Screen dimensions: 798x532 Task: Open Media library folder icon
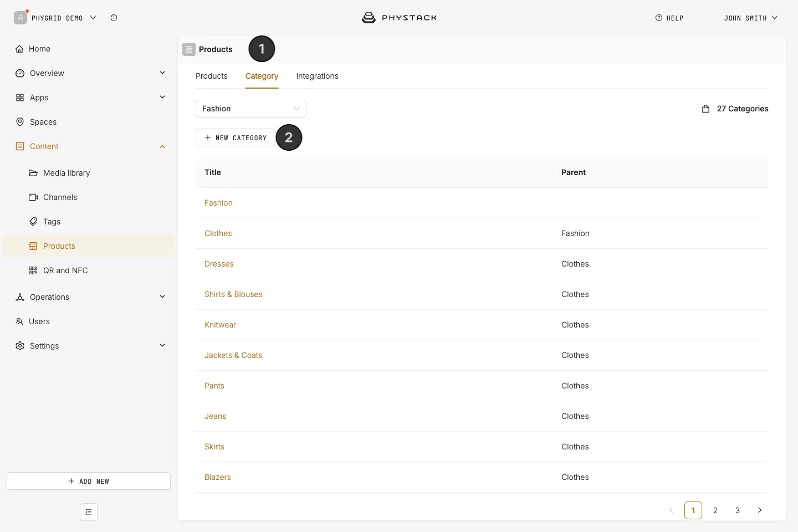click(33, 173)
